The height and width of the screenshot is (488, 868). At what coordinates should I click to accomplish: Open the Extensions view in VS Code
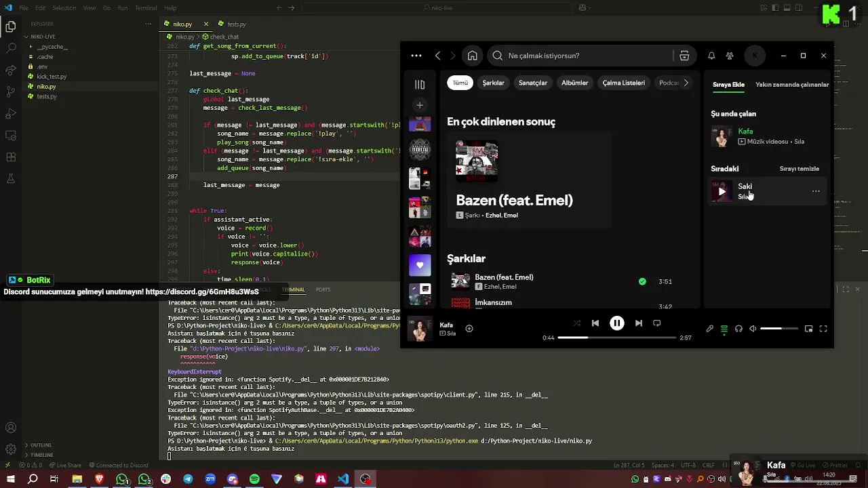point(11,157)
